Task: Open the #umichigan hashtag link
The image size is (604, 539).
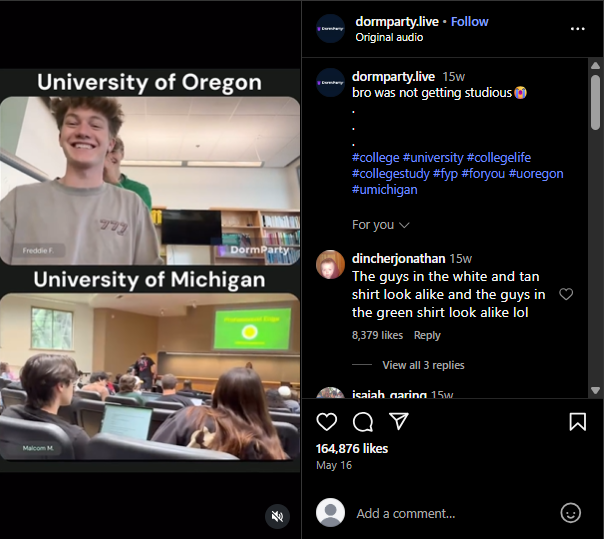Action: tap(385, 190)
